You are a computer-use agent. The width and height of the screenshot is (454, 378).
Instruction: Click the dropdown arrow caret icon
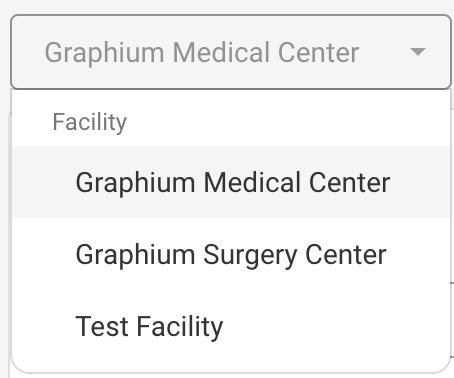click(x=418, y=52)
